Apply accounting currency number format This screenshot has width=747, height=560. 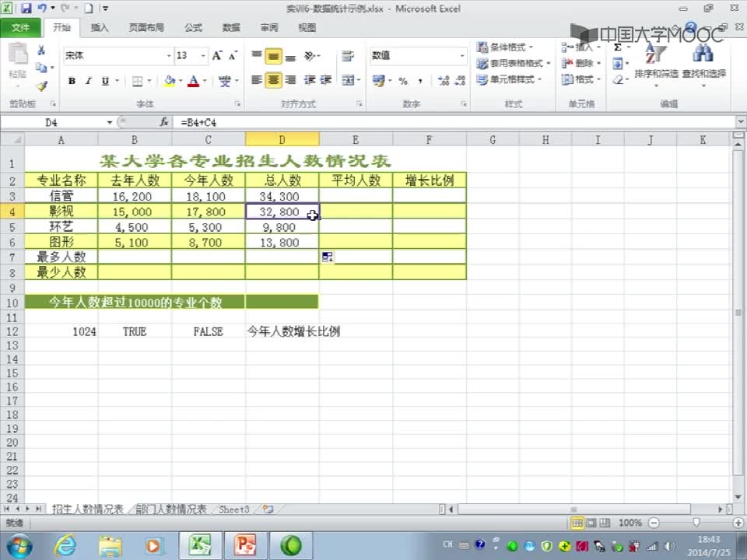pyautogui.click(x=379, y=80)
